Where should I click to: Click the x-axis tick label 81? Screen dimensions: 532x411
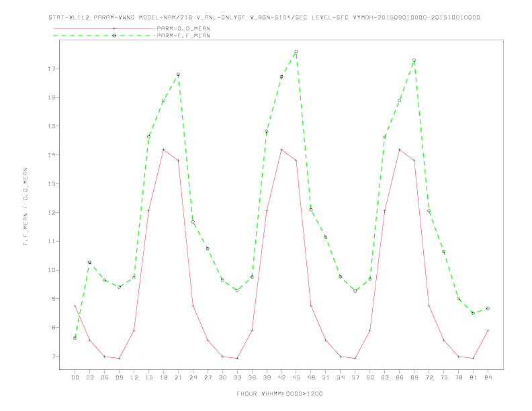click(x=474, y=377)
